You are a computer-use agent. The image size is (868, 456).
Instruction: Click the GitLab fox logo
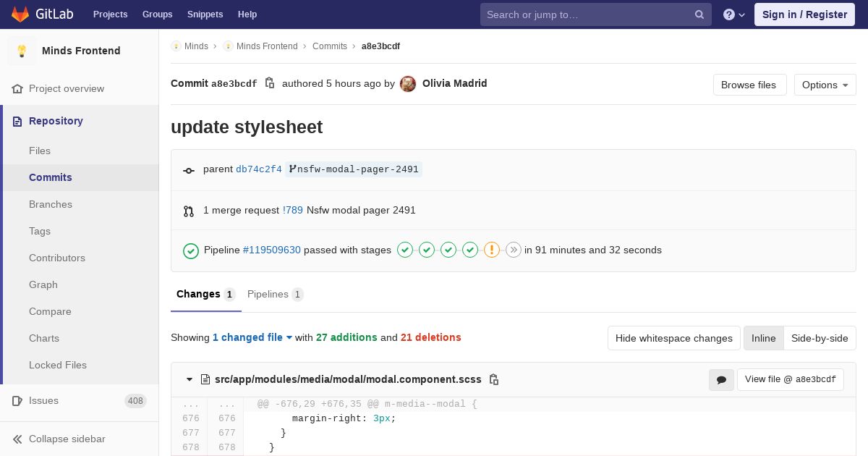click(x=20, y=14)
